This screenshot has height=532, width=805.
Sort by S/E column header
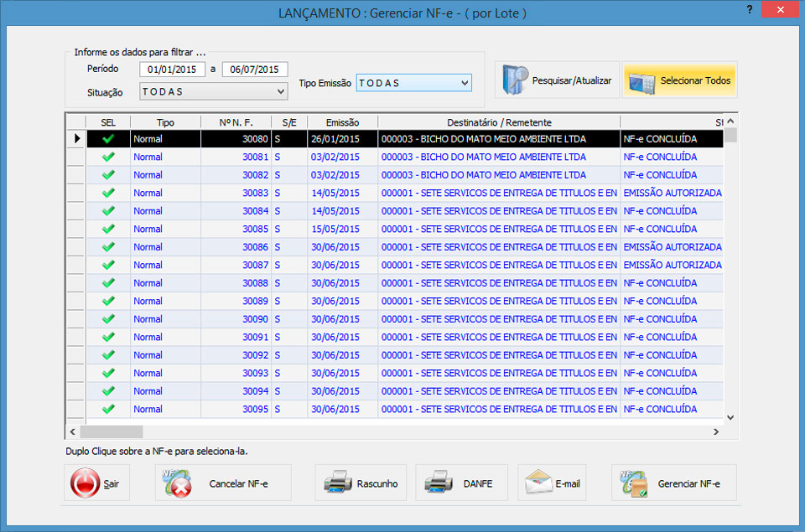tap(289, 122)
